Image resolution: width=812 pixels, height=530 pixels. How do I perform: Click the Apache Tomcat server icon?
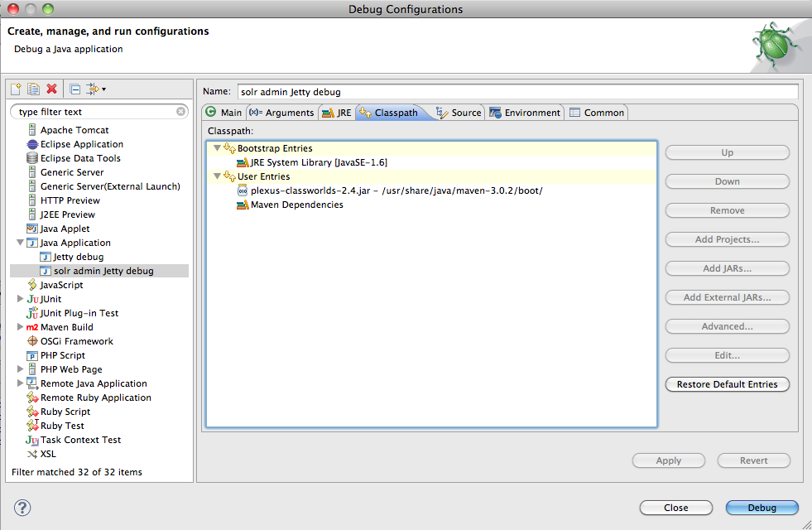pyautogui.click(x=32, y=129)
